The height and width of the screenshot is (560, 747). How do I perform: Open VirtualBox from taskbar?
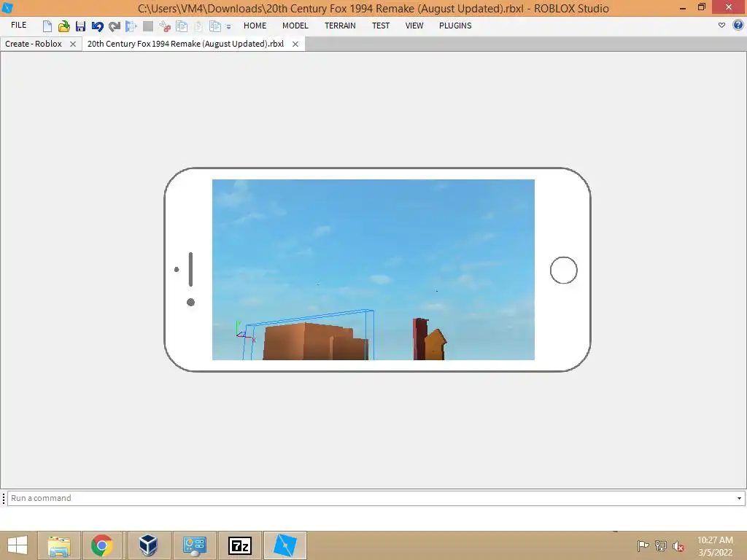click(148, 545)
